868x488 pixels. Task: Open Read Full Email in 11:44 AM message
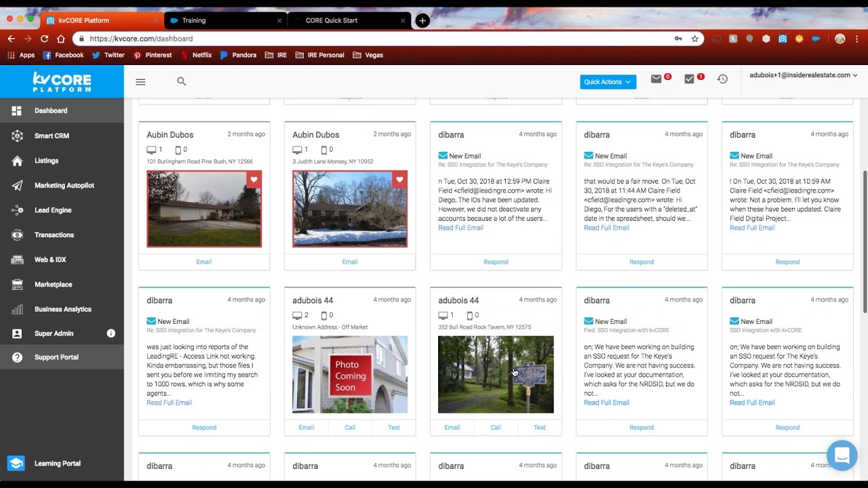point(606,228)
